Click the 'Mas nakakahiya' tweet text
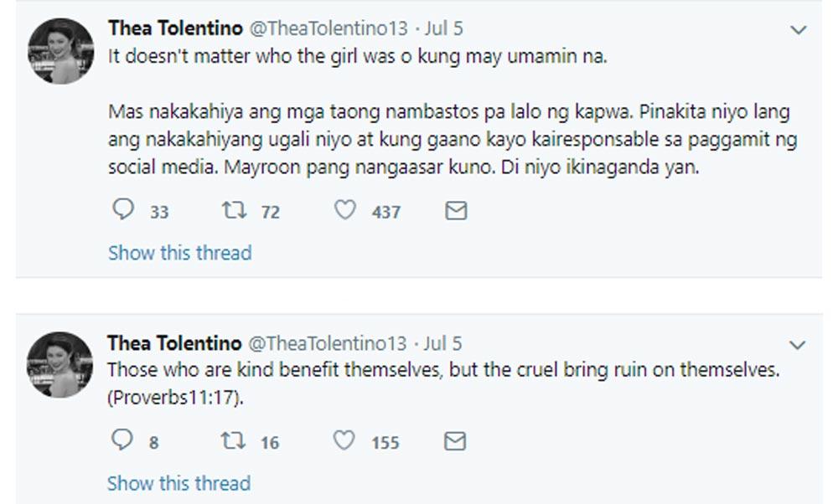This screenshot has width=838, height=504. click(x=448, y=137)
